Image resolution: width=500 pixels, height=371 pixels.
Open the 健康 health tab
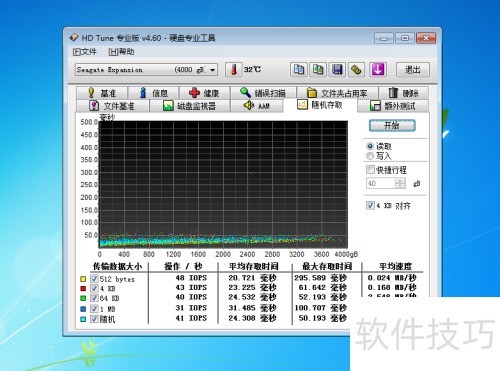tap(204, 93)
